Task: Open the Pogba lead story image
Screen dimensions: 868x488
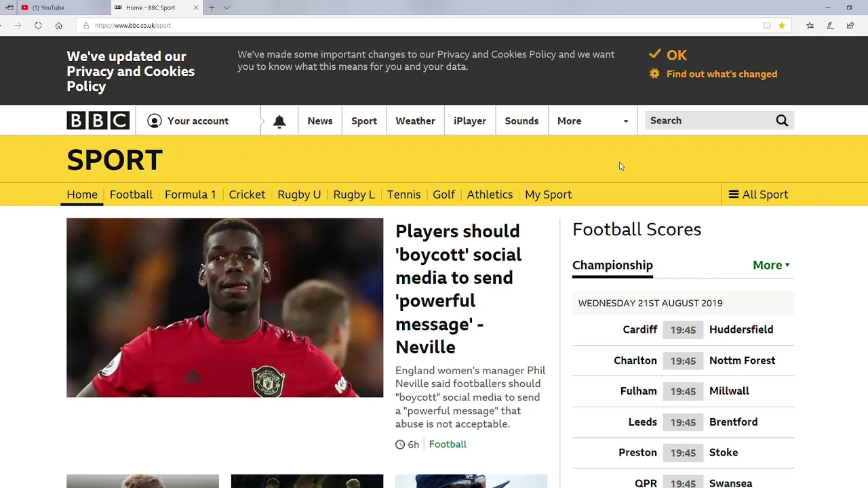Action: pos(225,308)
